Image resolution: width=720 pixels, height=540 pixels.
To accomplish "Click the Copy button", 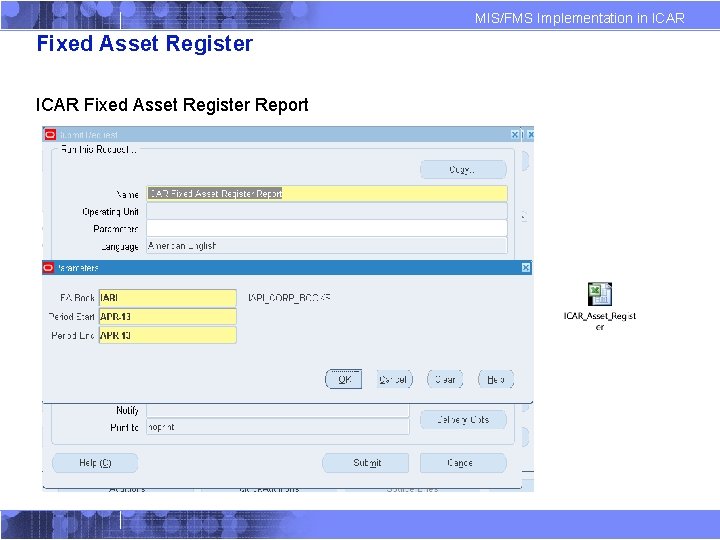I will pos(463,169).
